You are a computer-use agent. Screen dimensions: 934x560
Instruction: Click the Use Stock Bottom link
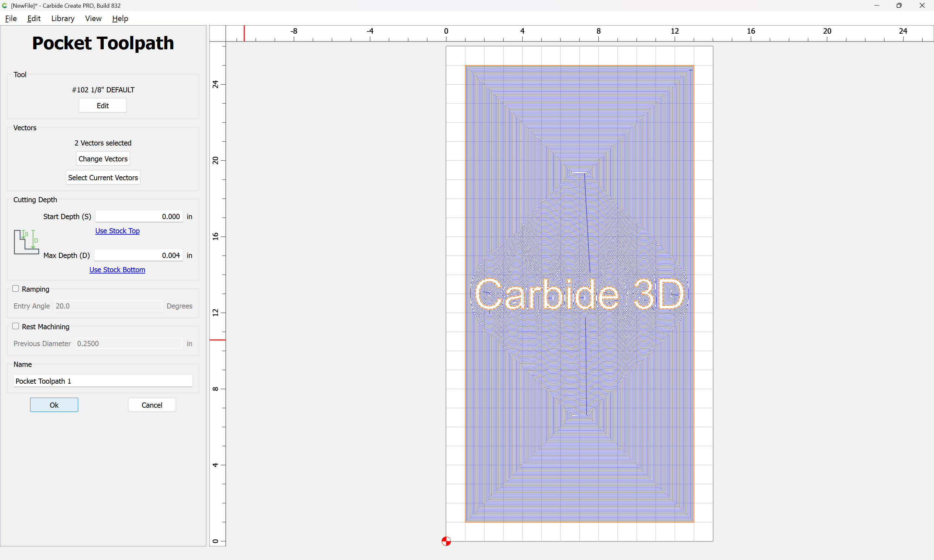(117, 270)
